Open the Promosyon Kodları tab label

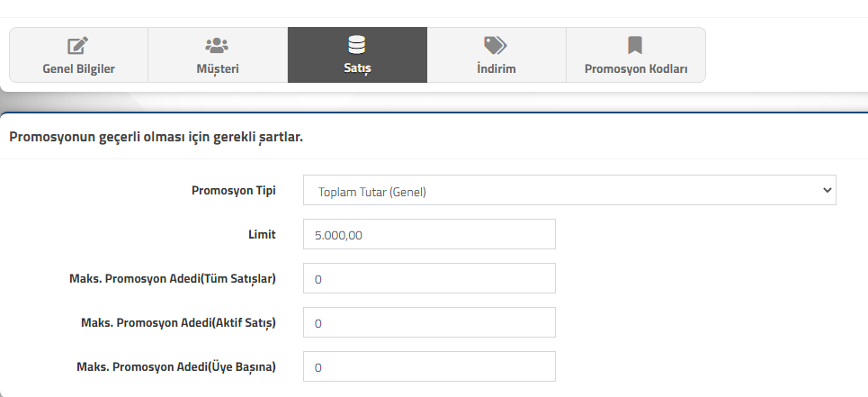coord(636,68)
